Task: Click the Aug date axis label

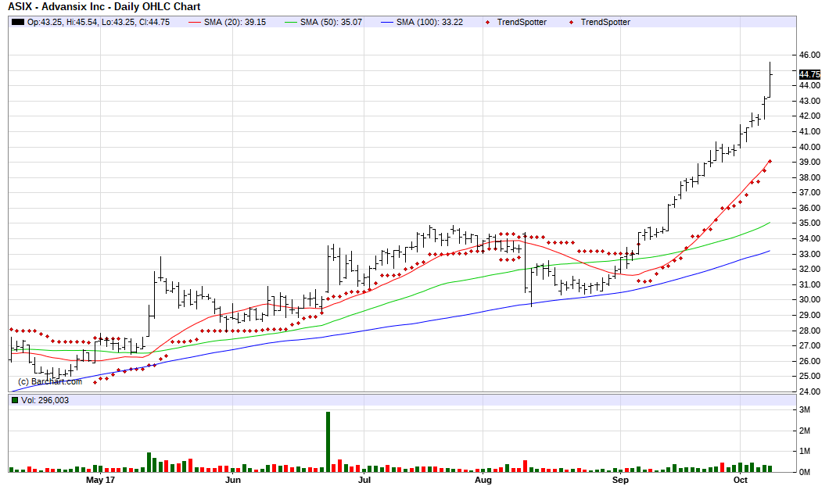Action: [x=483, y=480]
